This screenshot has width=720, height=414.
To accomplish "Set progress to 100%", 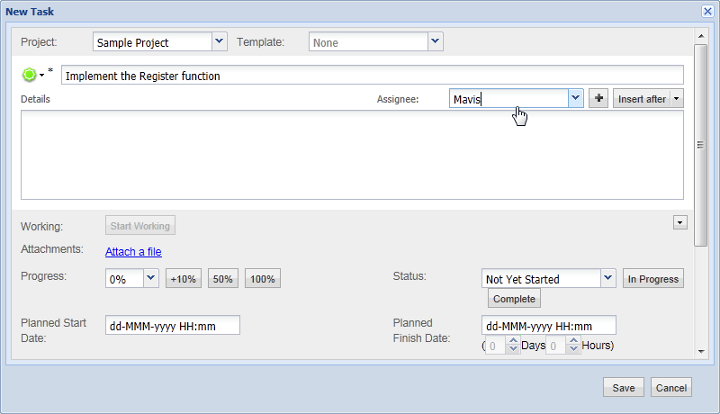I will point(263,279).
